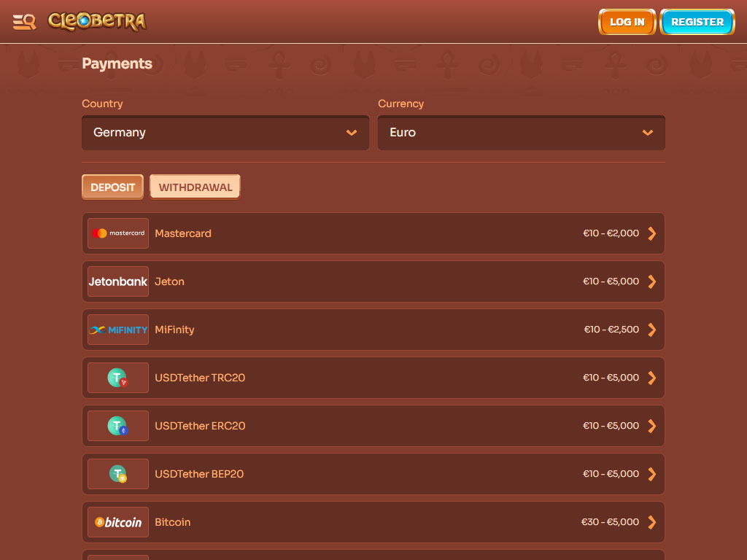This screenshot has width=747, height=560.
Task: Open the Currency dropdown showing Euro
Action: pyautogui.click(x=521, y=133)
